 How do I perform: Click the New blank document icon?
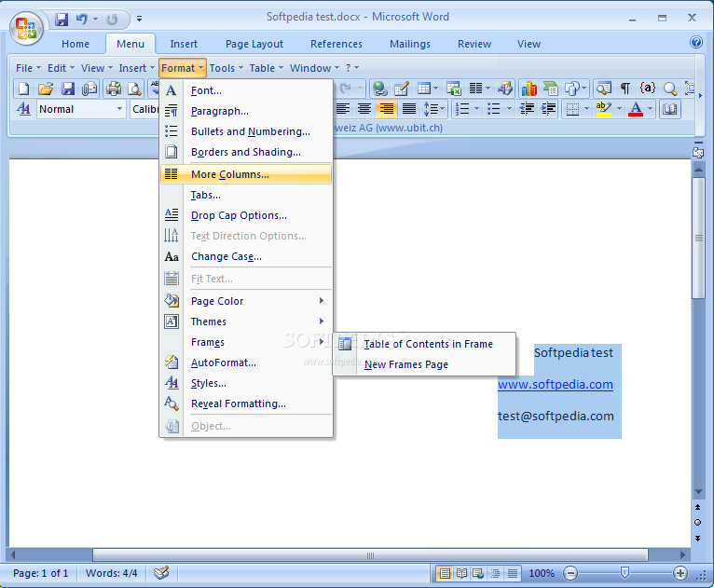point(23,89)
